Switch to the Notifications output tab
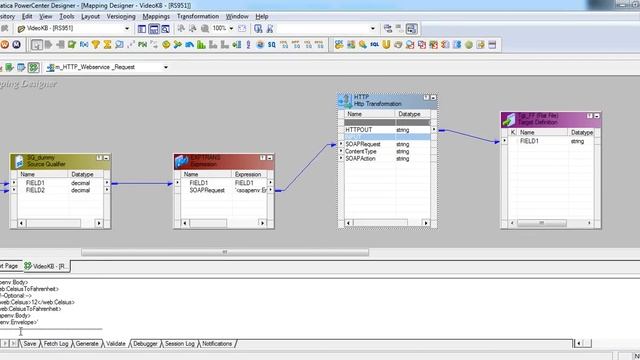Image resolution: width=640 pixels, height=360 pixels. [217, 344]
